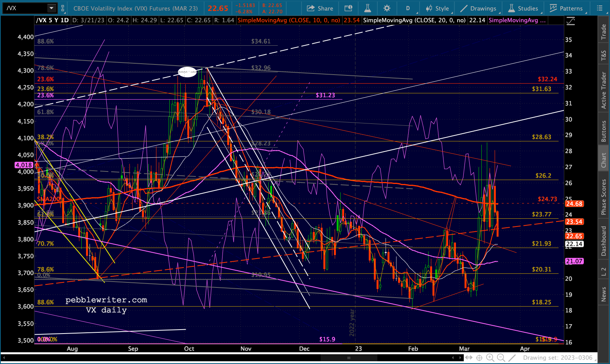The image size is (610, 364).
Task: Click the /VX symbol input field
Action: pyautogui.click(x=25, y=8)
